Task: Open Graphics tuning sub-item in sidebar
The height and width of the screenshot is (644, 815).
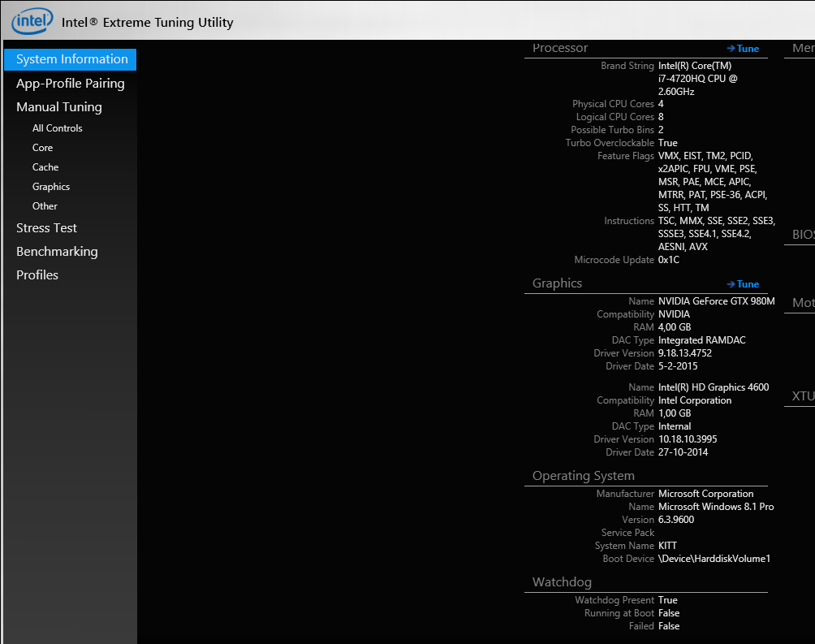Action: 51,187
